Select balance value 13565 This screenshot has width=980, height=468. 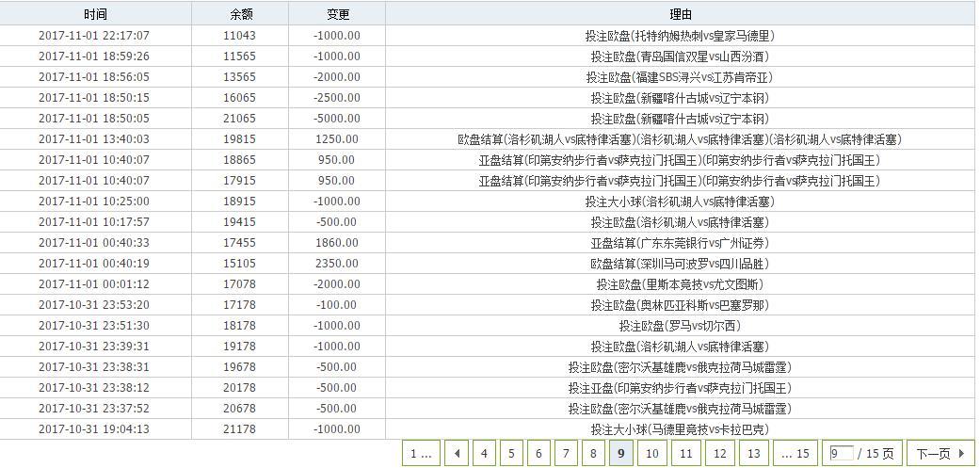(239, 77)
